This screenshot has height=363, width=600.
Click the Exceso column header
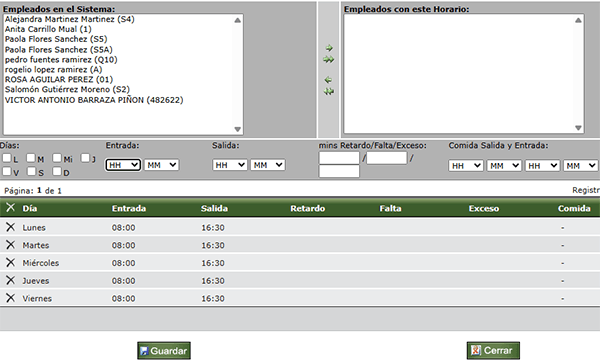point(484,208)
